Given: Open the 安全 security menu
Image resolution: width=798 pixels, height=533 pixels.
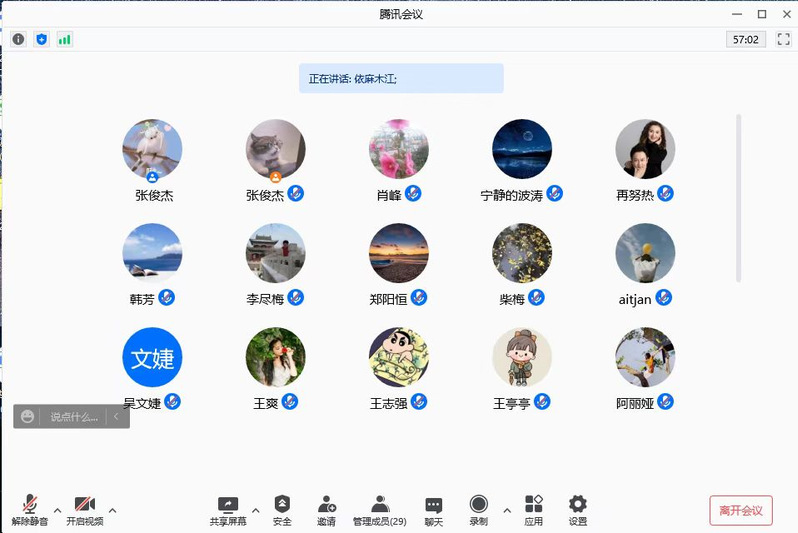Looking at the screenshot, I should (282, 511).
